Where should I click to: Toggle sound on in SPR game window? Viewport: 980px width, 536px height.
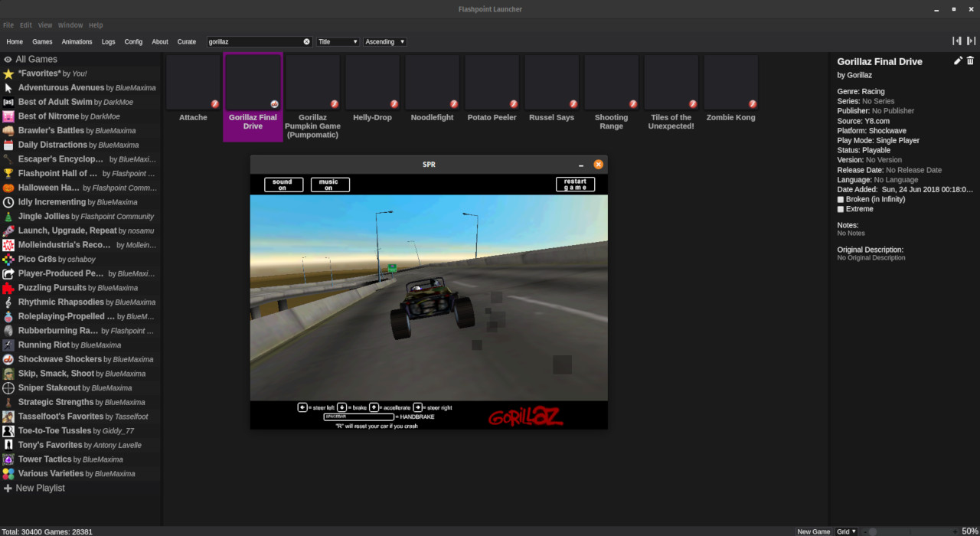click(x=283, y=185)
